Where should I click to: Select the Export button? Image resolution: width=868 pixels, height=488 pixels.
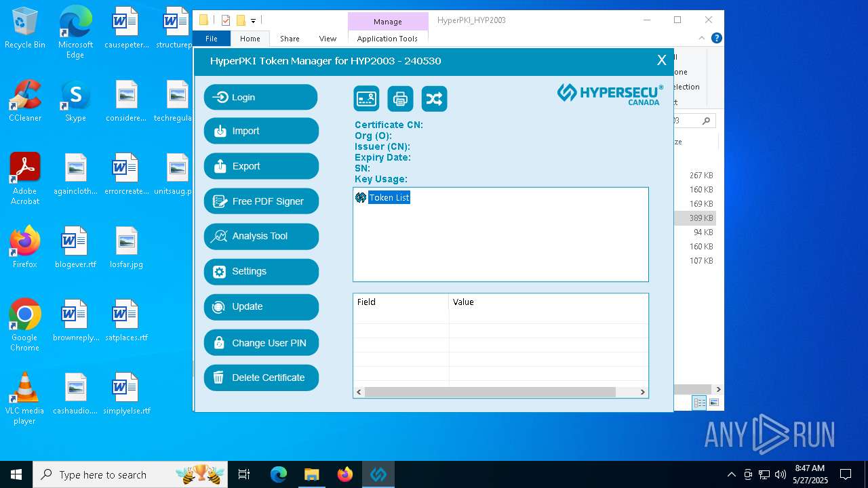pyautogui.click(x=261, y=166)
